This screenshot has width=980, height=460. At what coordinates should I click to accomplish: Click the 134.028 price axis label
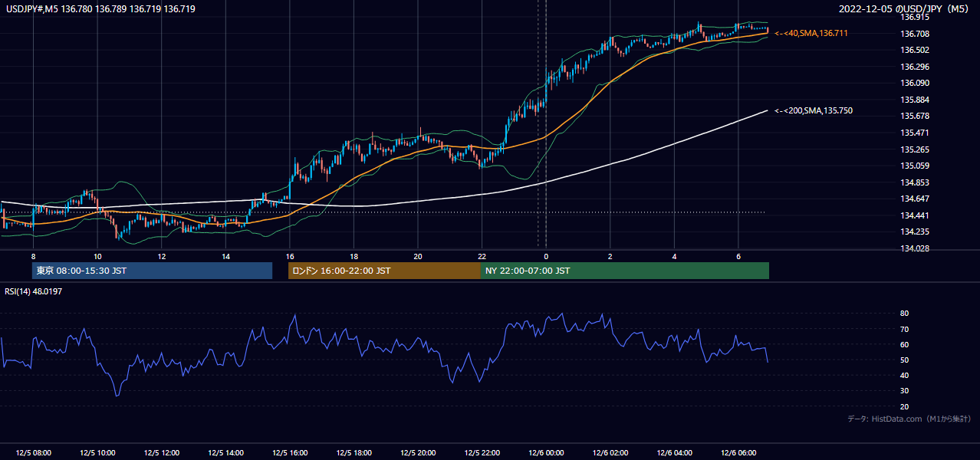915,248
